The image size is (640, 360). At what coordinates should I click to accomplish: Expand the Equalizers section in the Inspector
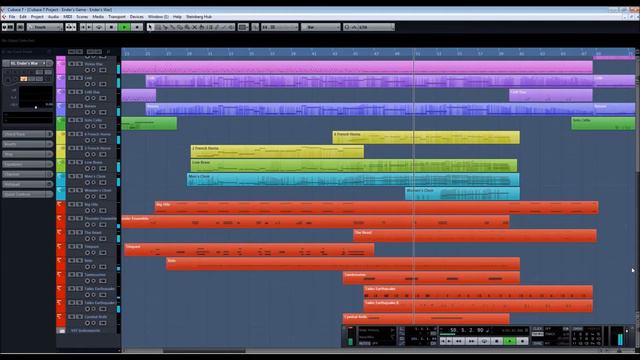pyautogui.click(x=27, y=164)
